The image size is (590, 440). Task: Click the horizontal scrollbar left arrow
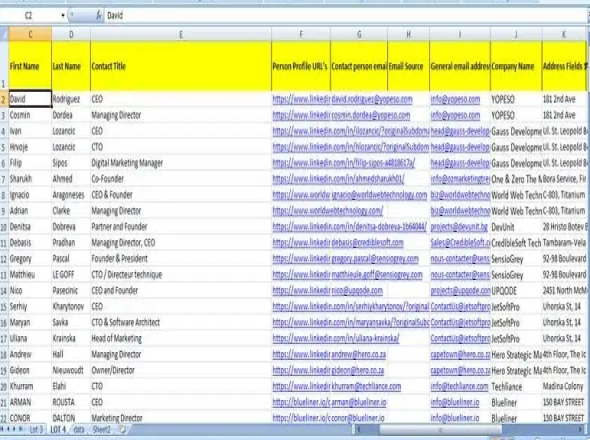tap(359, 429)
